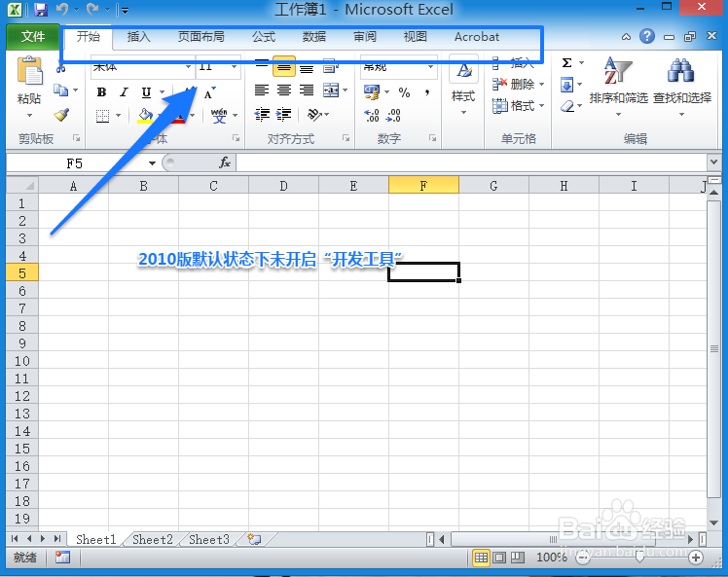Save the workbook from quick access toolbar

tap(41, 10)
